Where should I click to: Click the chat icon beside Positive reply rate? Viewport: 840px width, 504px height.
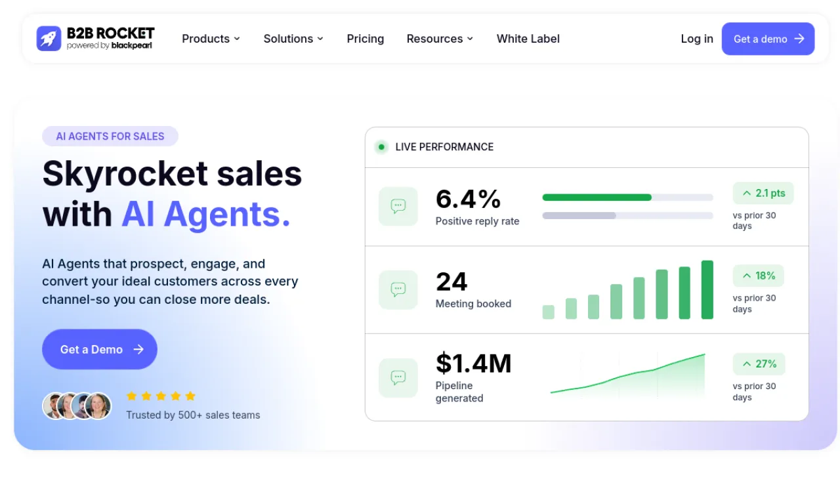(398, 206)
